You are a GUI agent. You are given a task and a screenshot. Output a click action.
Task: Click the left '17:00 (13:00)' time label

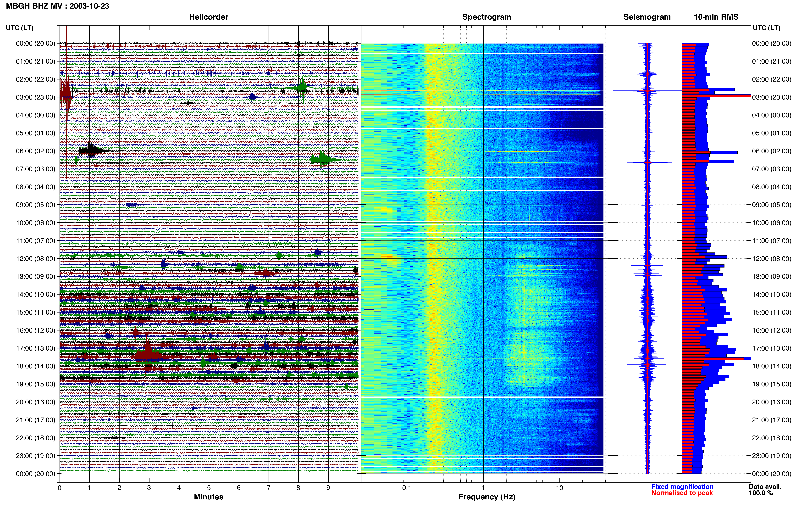tap(35, 348)
